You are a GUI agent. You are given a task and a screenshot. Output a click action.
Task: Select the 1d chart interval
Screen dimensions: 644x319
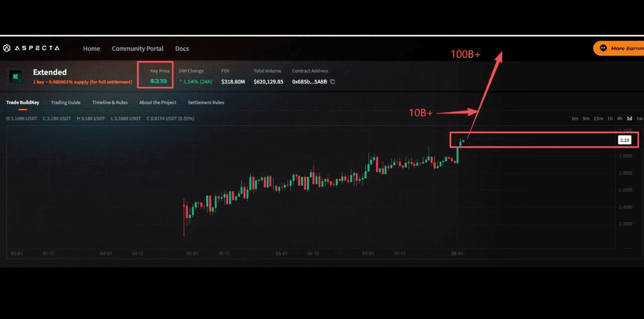[629, 119]
